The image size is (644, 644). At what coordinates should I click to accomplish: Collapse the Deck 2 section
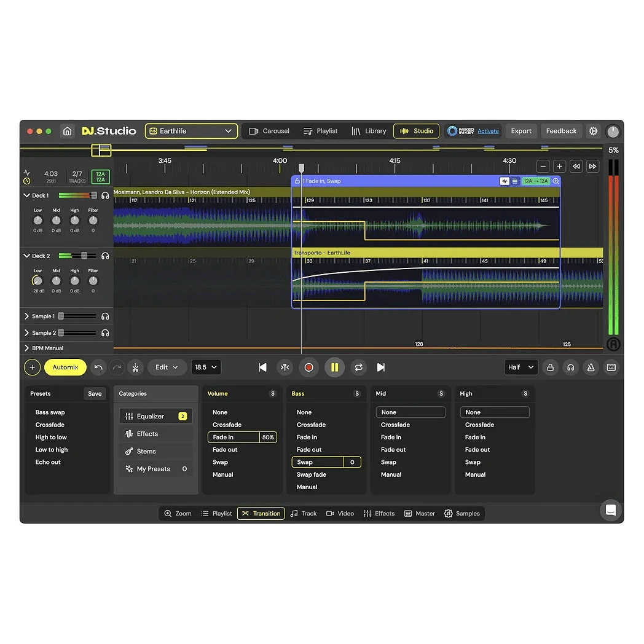[x=26, y=256]
